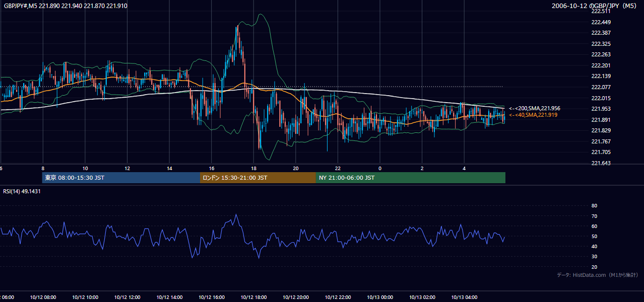Click hour tick 10 under candlestick chart
Screen dimensions: 644x302
(85, 168)
